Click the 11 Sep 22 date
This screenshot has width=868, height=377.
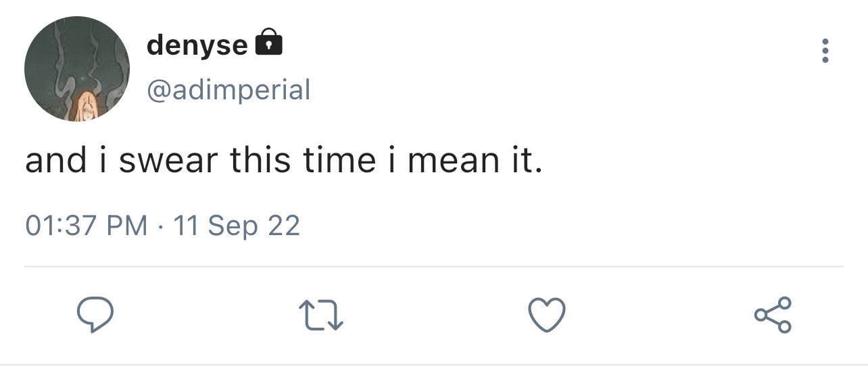click(x=237, y=225)
